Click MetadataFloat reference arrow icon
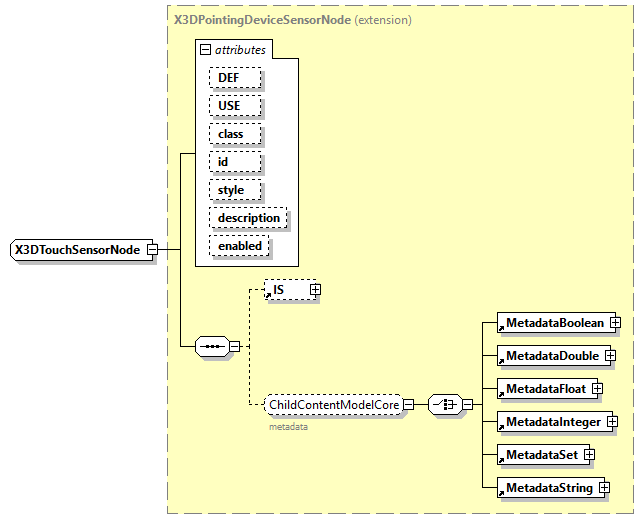 (501, 394)
